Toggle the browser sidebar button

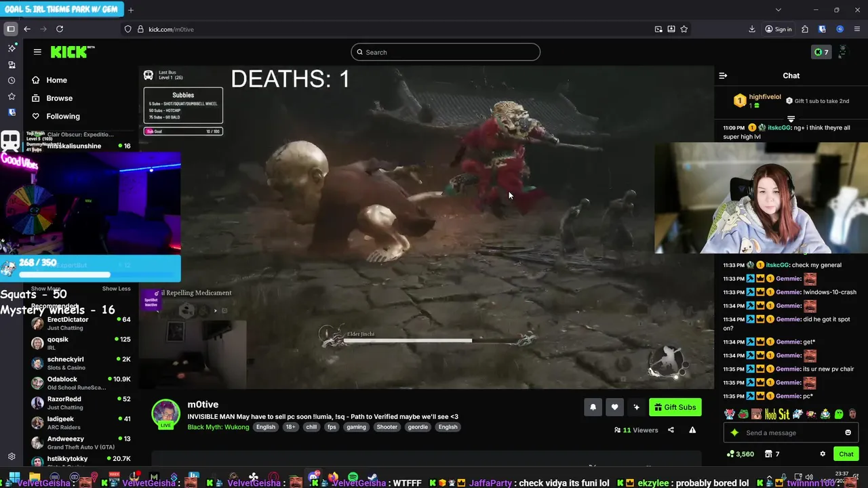point(11,29)
